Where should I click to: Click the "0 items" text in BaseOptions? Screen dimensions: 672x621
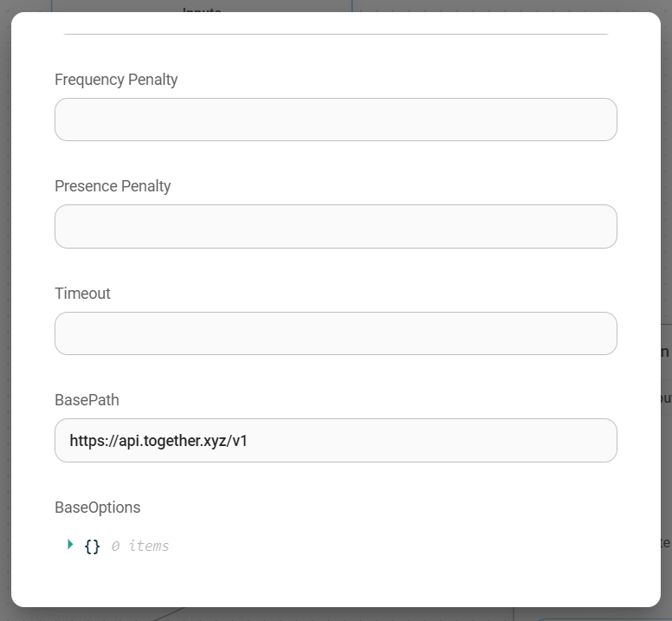click(x=139, y=547)
